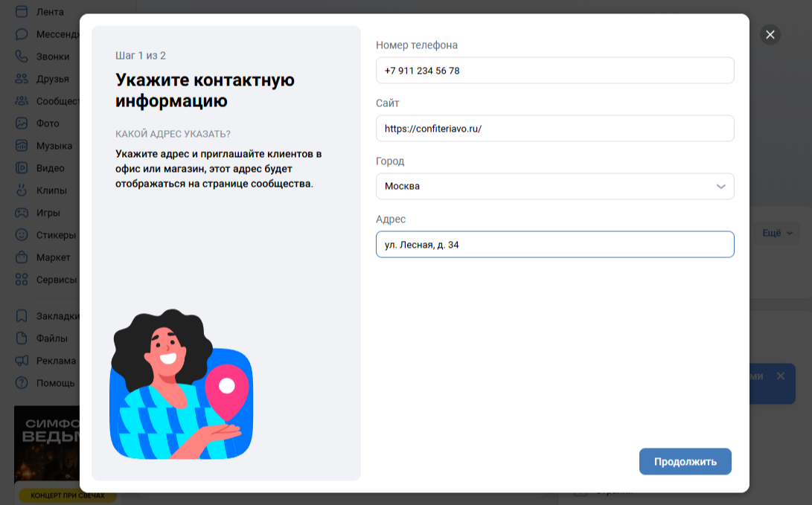Screen dimensions: 812x505
Task: Open the Друзья friends icon
Action: (x=22, y=79)
